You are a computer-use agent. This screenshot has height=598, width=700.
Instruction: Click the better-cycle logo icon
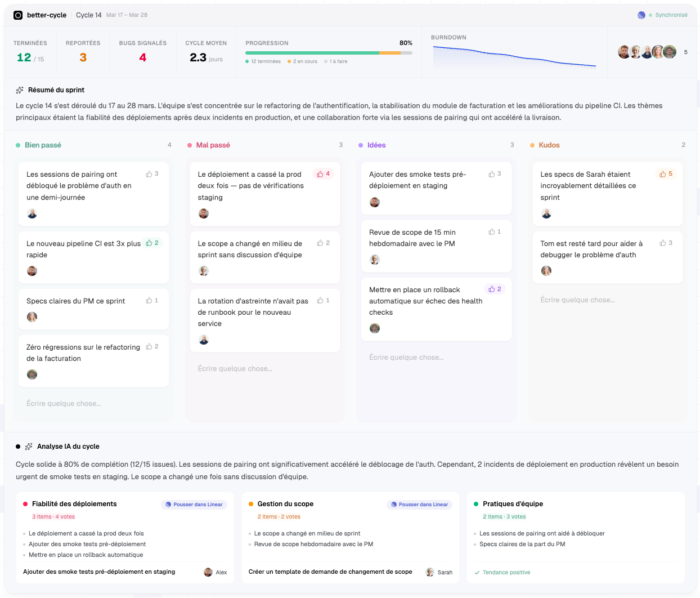[18, 15]
